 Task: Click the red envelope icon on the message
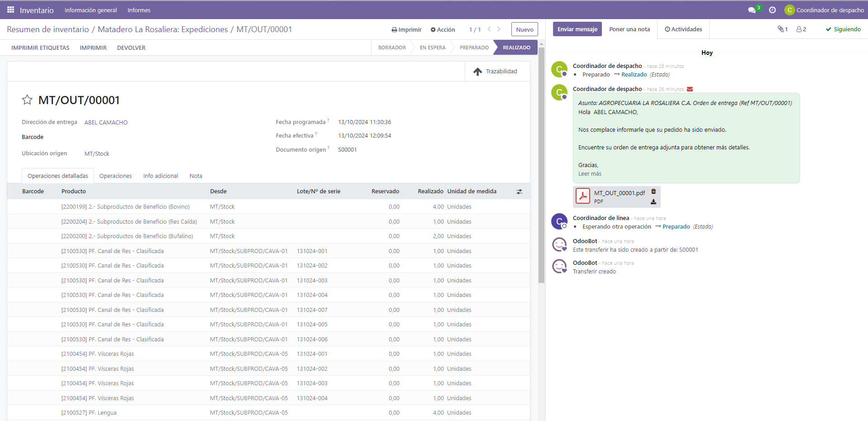[690, 89]
